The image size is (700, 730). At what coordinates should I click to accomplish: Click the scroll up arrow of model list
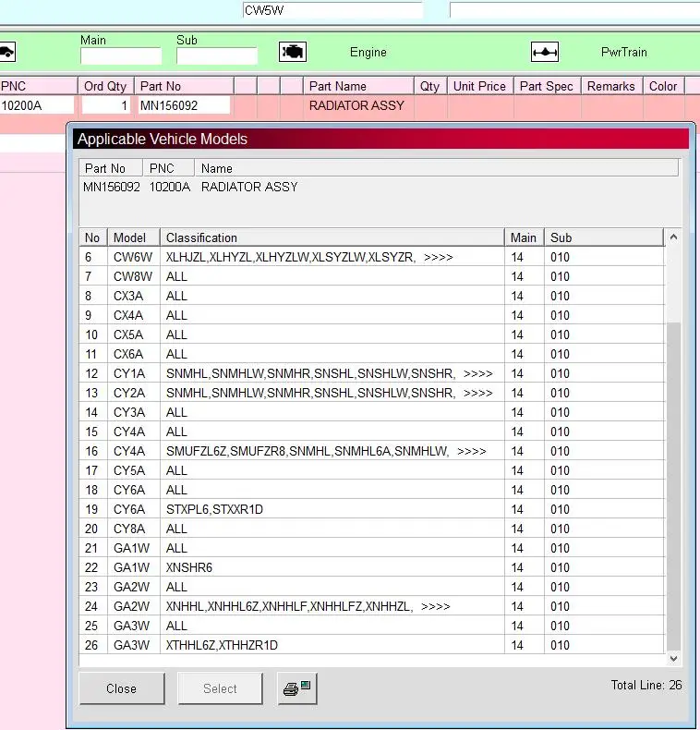(673, 237)
